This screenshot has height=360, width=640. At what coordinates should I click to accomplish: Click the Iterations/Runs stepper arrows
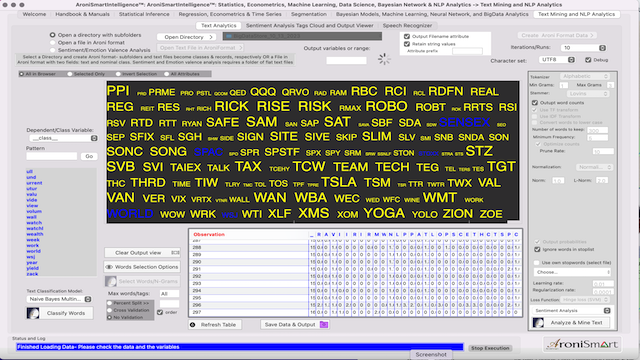pos(602,48)
